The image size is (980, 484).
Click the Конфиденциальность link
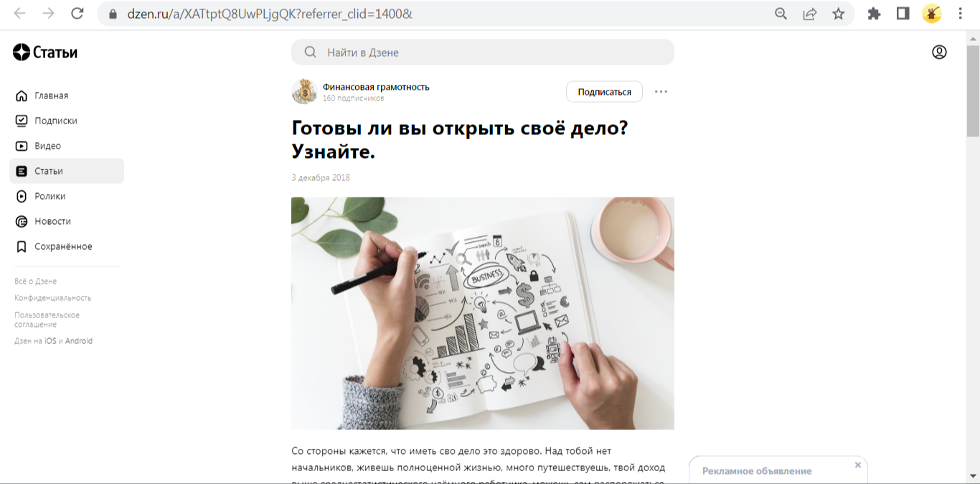coord(52,298)
